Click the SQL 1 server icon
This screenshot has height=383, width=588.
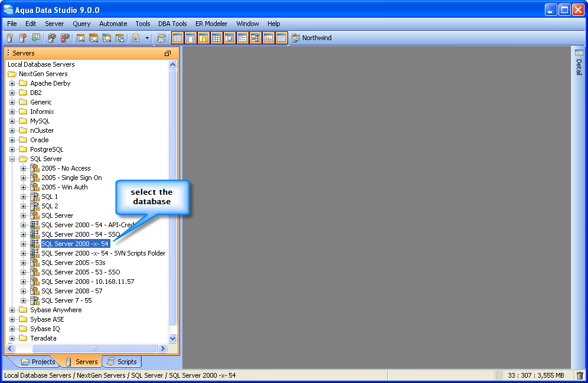[34, 197]
